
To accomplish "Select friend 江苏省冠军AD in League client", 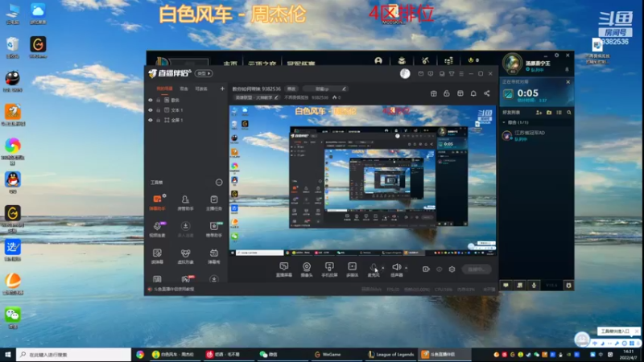I will (536, 135).
